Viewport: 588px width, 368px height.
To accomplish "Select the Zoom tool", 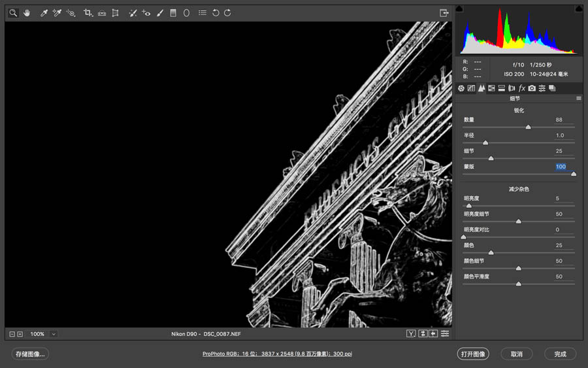I will tap(13, 13).
